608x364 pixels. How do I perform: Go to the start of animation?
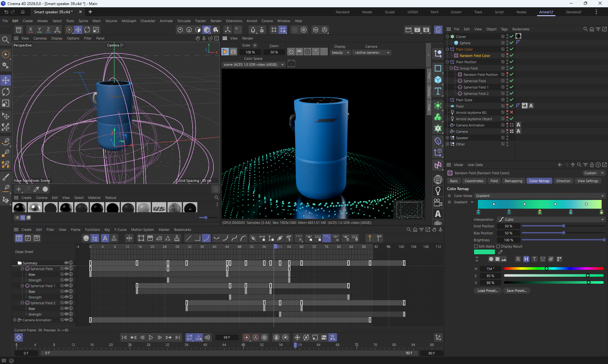(x=124, y=337)
